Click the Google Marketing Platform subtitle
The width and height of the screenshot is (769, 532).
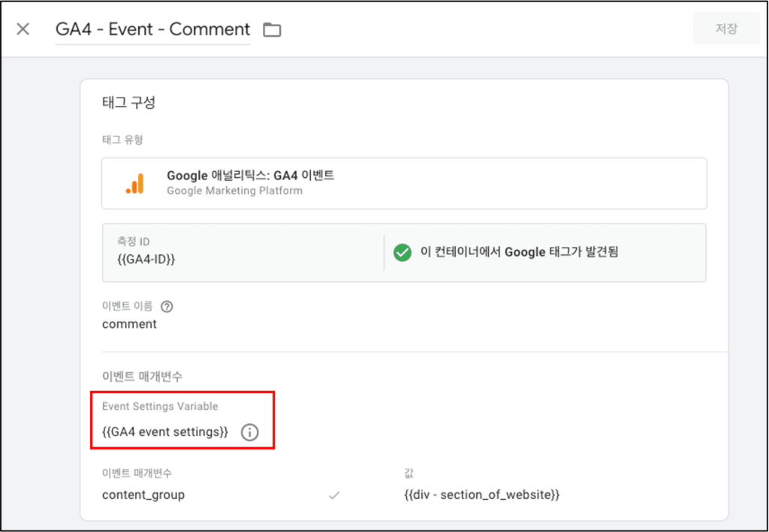pyautogui.click(x=234, y=191)
